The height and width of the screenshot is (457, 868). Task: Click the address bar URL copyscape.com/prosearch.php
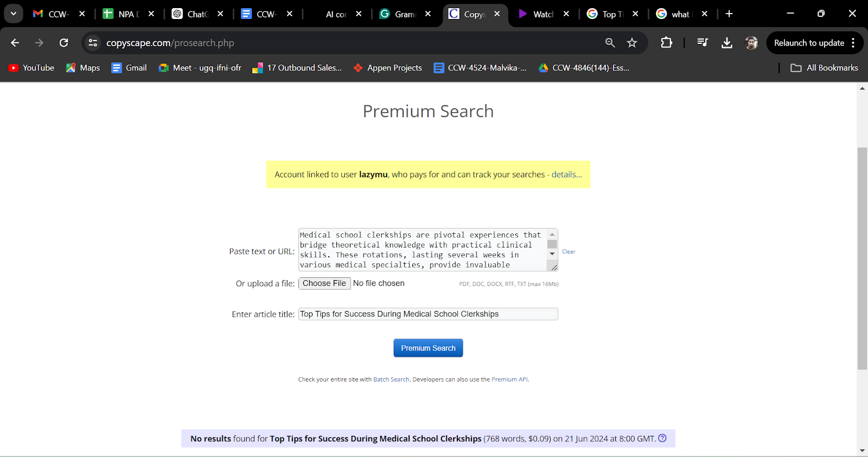pos(170,43)
